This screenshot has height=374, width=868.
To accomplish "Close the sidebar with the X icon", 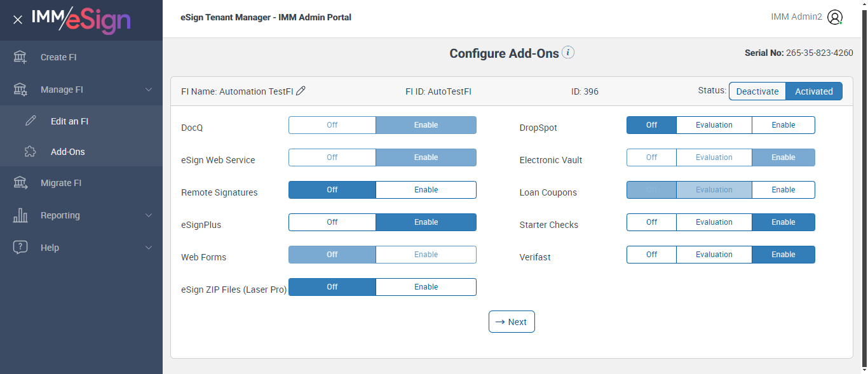I will coord(18,20).
